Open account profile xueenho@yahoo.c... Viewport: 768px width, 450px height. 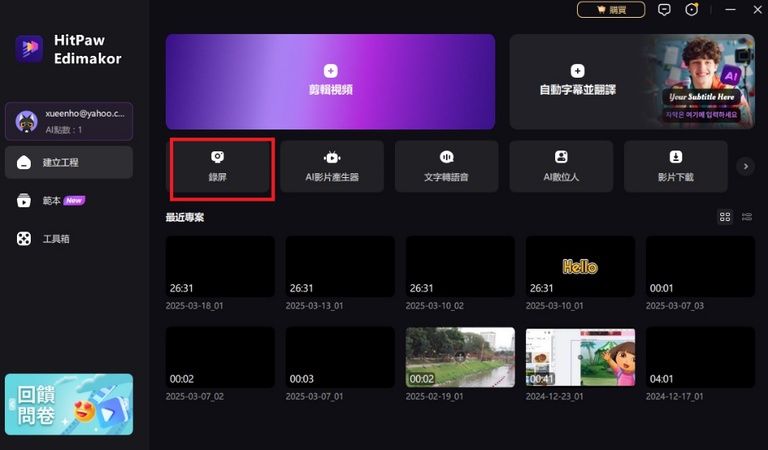[69, 121]
